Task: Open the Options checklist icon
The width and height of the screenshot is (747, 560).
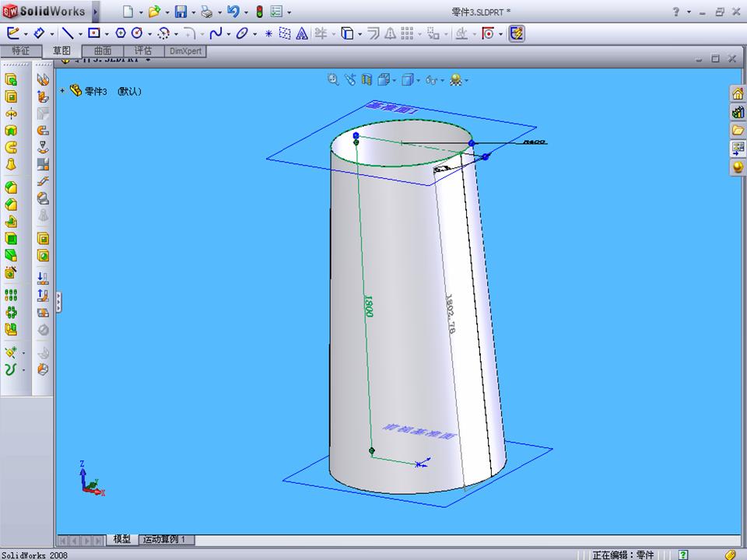Action: pos(276,12)
